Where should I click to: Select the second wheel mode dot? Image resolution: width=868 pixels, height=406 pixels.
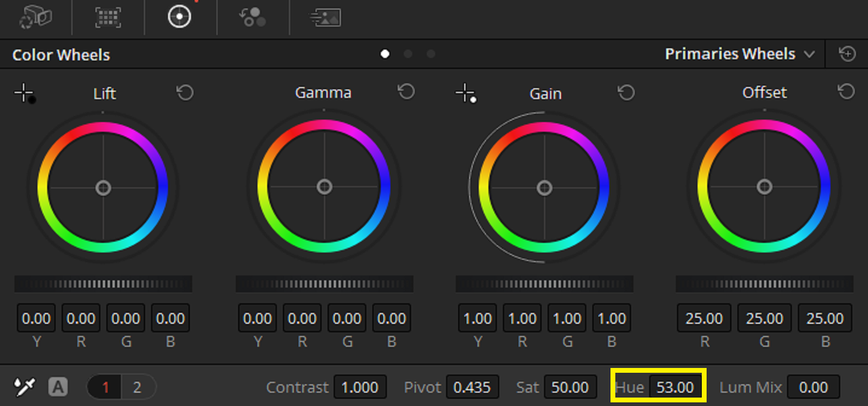click(408, 54)
